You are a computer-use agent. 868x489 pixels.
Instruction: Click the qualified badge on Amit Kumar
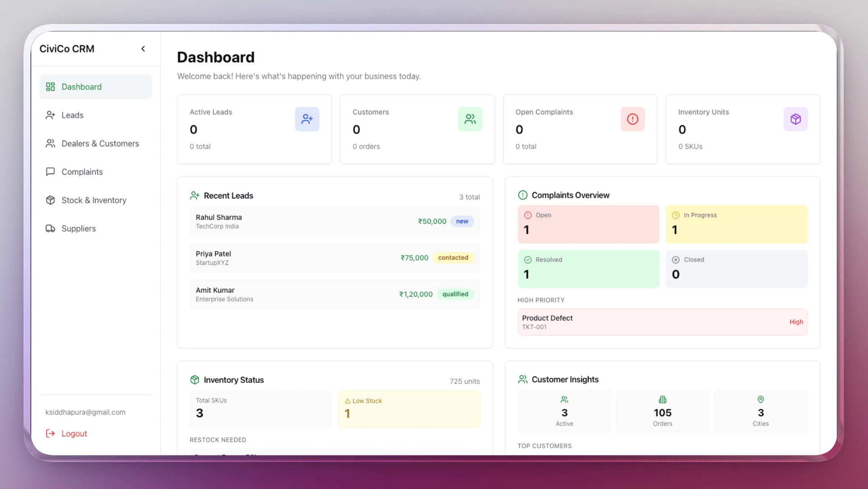click(x=455, y=294)
